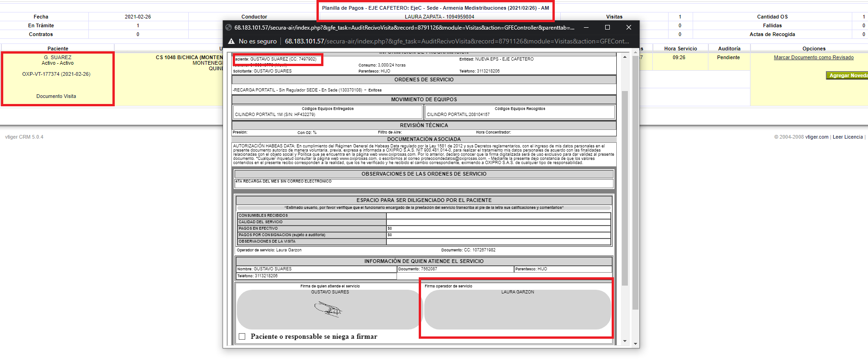
Task: Maximize the popup browser window
Action: point(608,27)
